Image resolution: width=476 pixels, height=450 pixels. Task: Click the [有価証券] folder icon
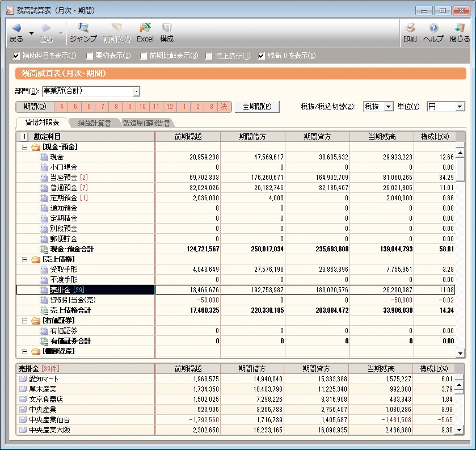pyautogui.click(x=36, y=321)
